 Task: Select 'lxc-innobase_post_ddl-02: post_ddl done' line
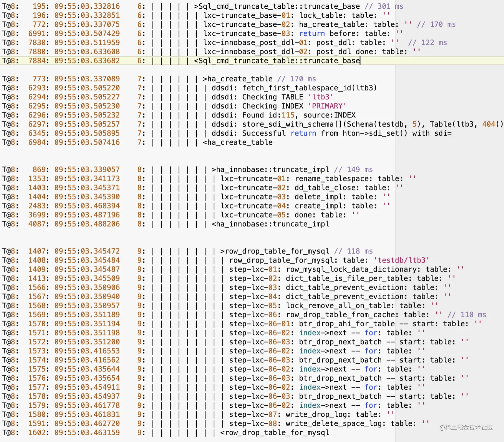211,51
